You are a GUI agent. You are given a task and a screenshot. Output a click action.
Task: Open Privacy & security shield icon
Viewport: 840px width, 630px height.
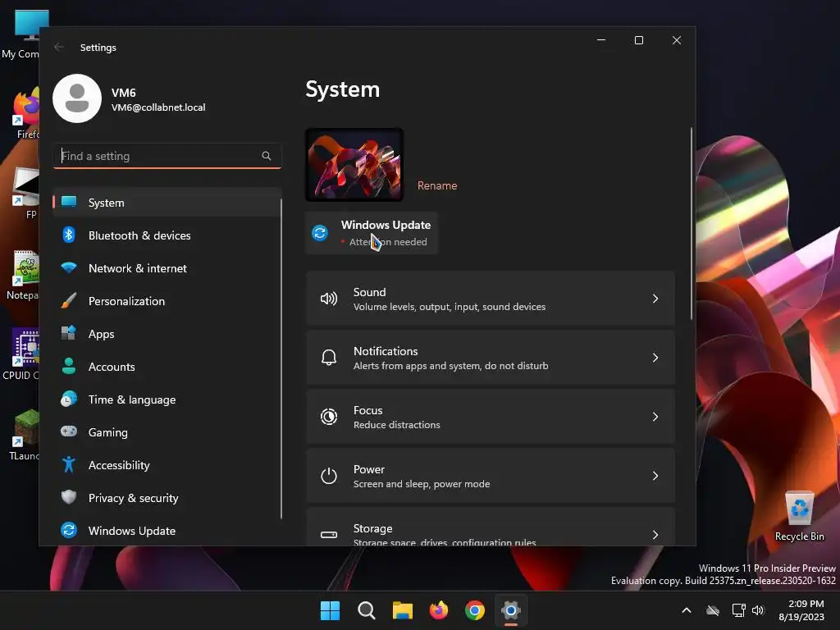(x=69, y=497)
